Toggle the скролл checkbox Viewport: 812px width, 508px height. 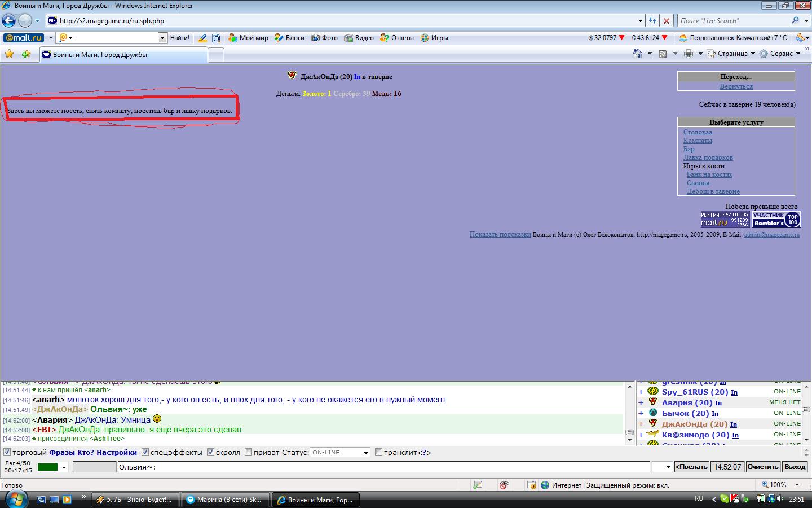pos(211,452)
